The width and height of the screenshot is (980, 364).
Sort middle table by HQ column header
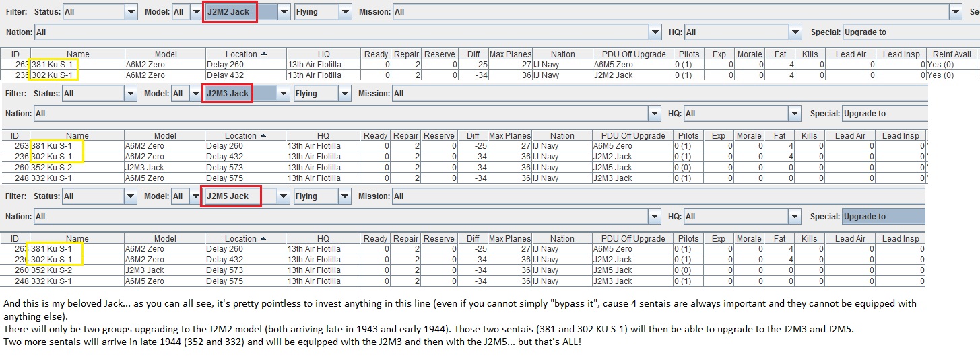tap(324, 135)
